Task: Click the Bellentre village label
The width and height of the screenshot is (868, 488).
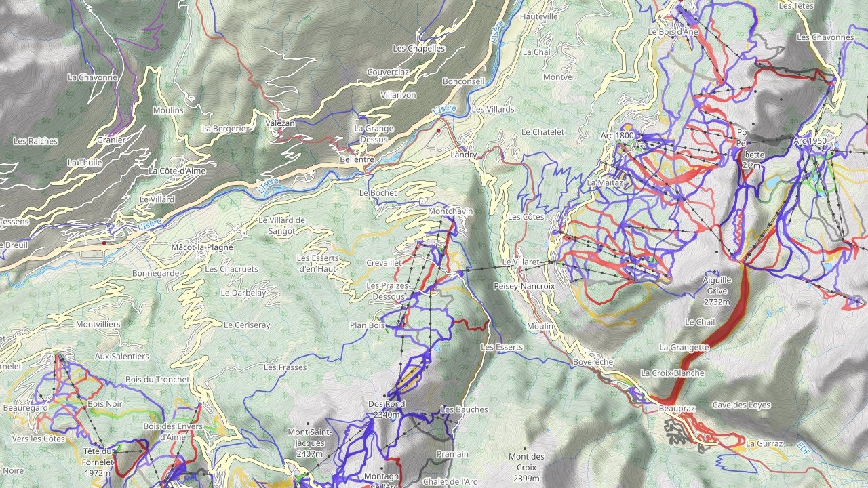Action: (357, 160)
